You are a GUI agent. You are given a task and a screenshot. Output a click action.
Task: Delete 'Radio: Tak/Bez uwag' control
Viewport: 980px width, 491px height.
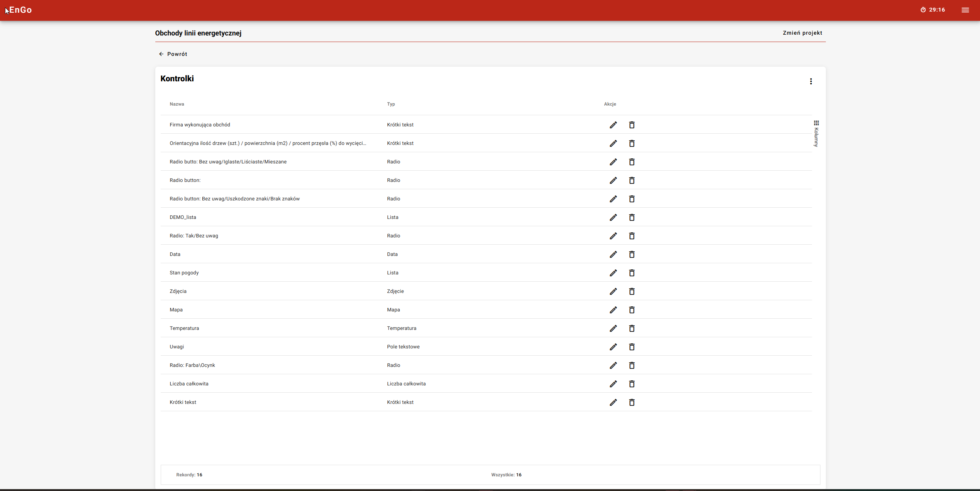click(x=632, y=236)
